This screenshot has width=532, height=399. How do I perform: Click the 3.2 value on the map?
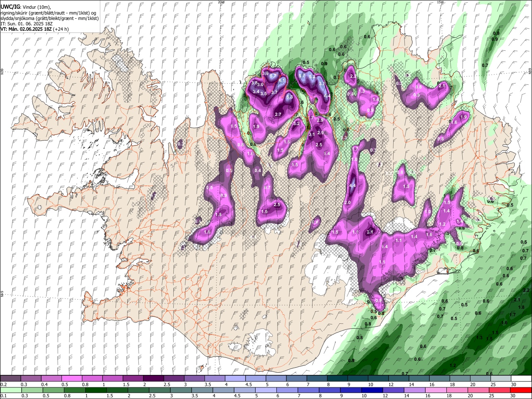[296, 124]
